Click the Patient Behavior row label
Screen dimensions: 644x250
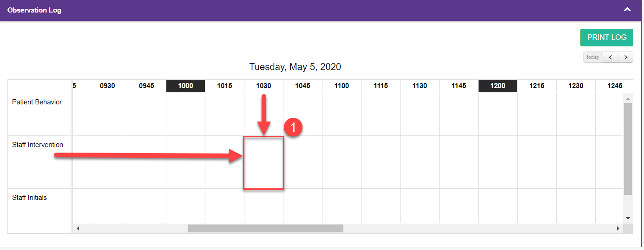coord(37,102)
